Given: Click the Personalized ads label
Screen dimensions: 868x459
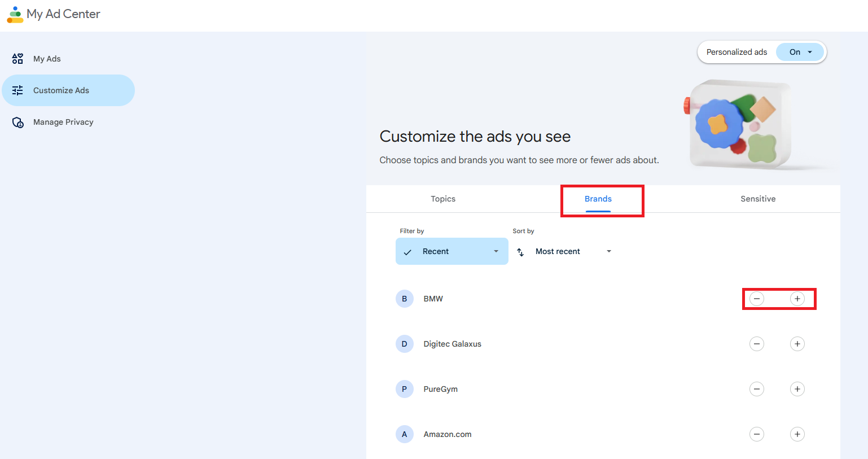Looking at the screenshot, I should [x=737, y=52].
